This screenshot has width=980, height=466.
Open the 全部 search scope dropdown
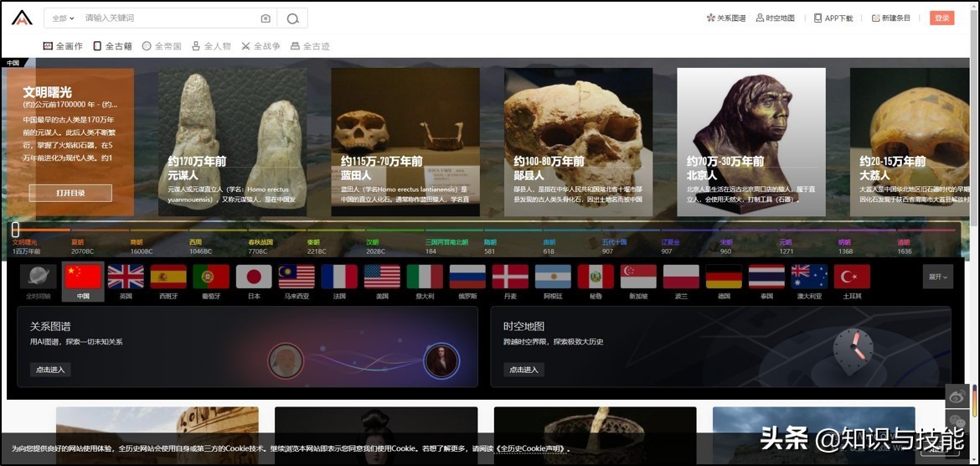63,18
